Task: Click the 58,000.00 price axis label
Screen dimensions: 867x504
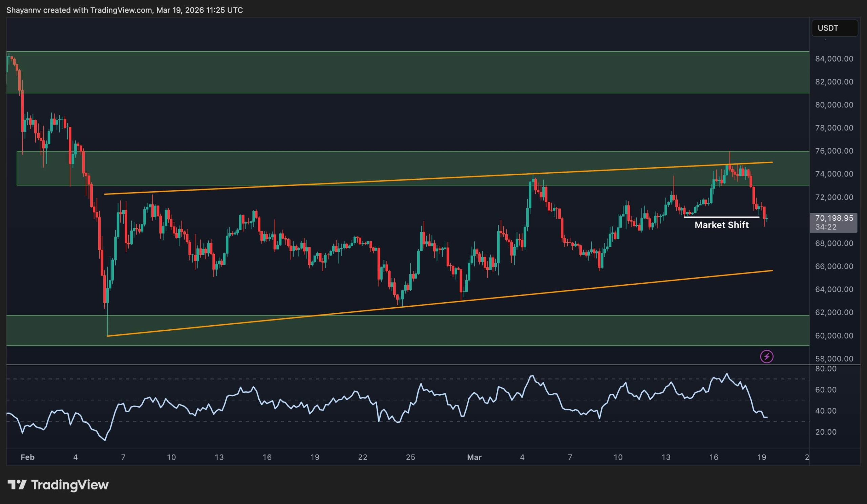Action: (833, 358)
